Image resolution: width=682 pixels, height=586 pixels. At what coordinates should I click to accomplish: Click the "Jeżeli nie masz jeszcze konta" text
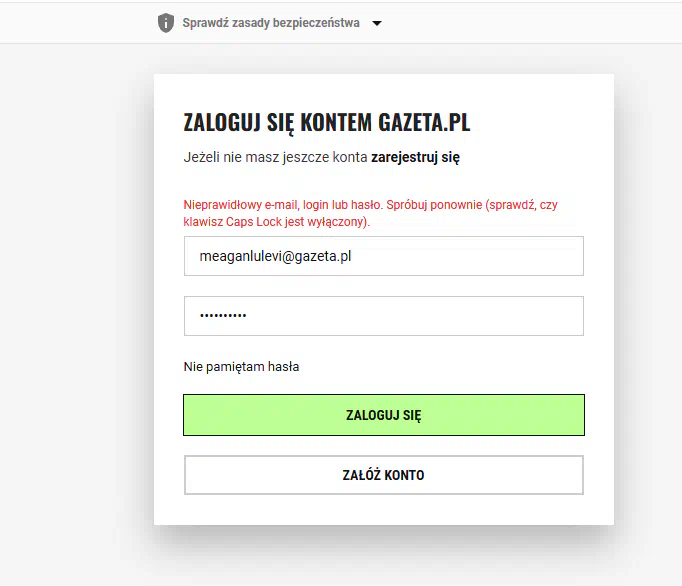tap(275, 157)
